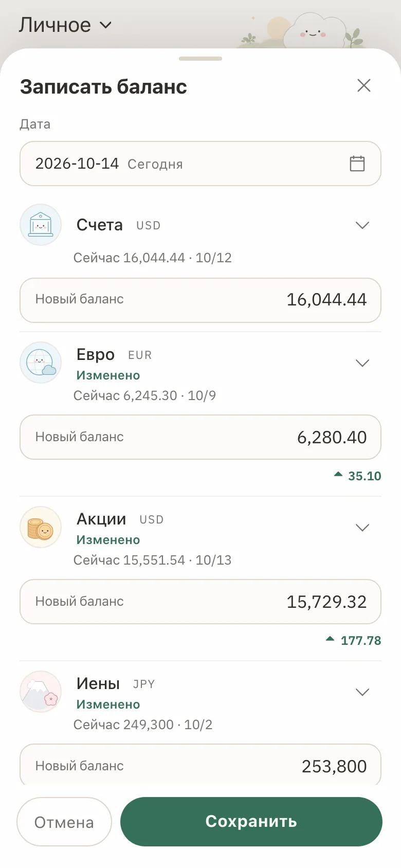Edit the Иены new balance 253,800
Image resolution: width=401 pixels, height=868 pixels.
pos(200,765)
